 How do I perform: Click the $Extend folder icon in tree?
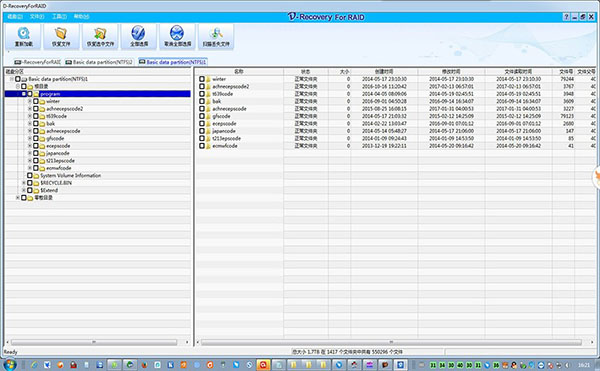[36, 190]
